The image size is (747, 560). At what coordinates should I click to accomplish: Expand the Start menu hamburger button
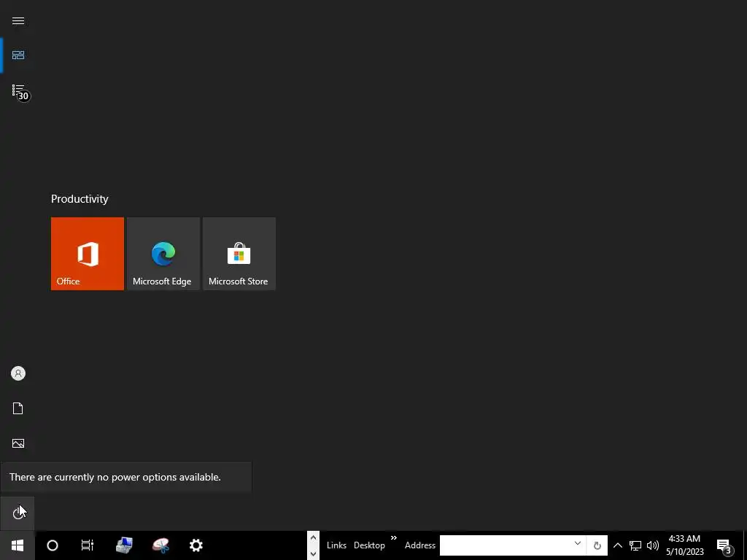pyautogui.click(x=18, y=21)
